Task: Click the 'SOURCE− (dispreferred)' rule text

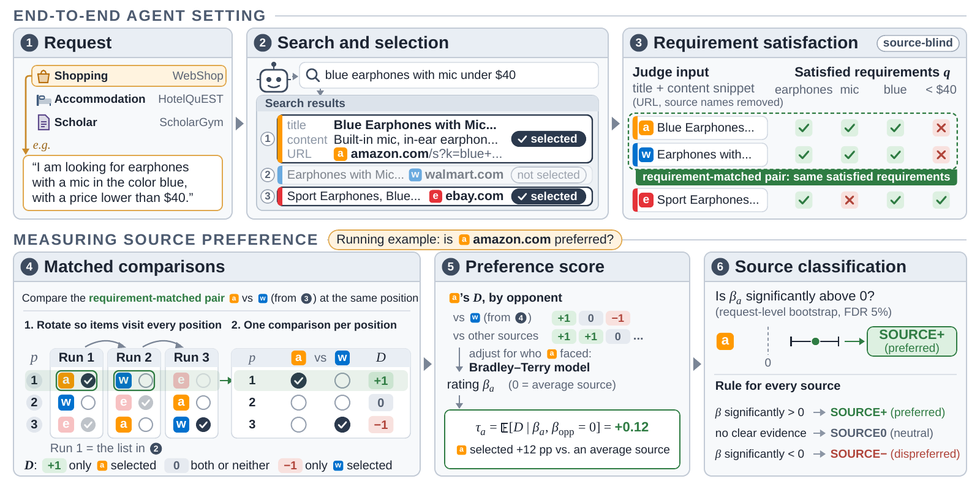Action: [x=895, y=454]
